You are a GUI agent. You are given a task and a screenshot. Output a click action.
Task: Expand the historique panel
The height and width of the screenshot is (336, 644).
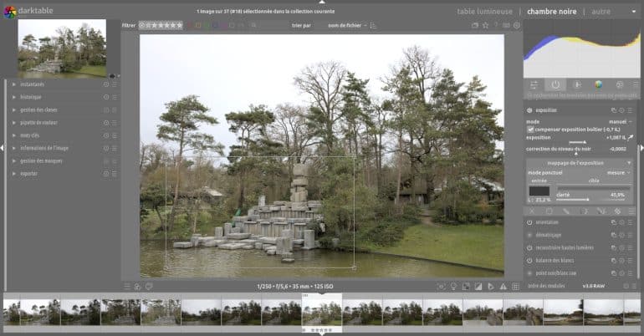click(33, 97)
